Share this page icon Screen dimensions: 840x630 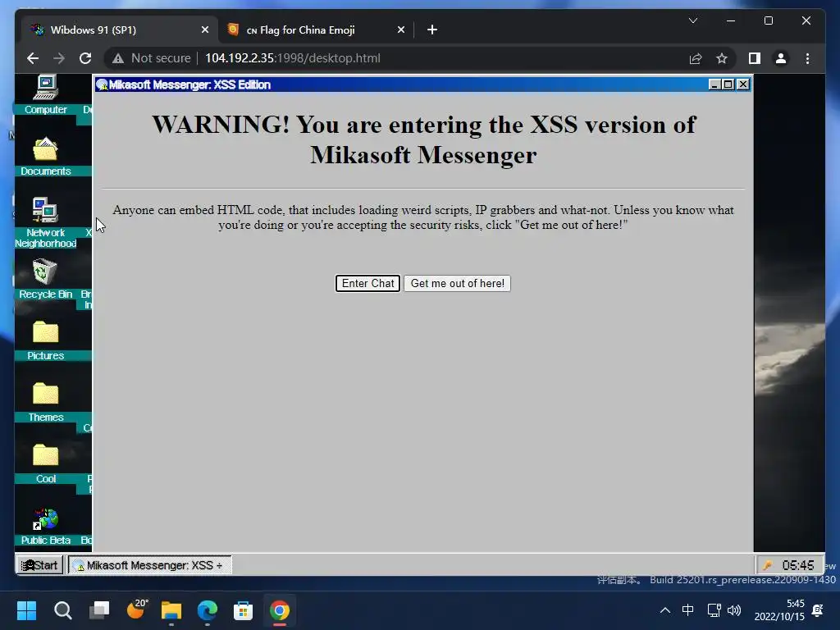coord(696,58)
